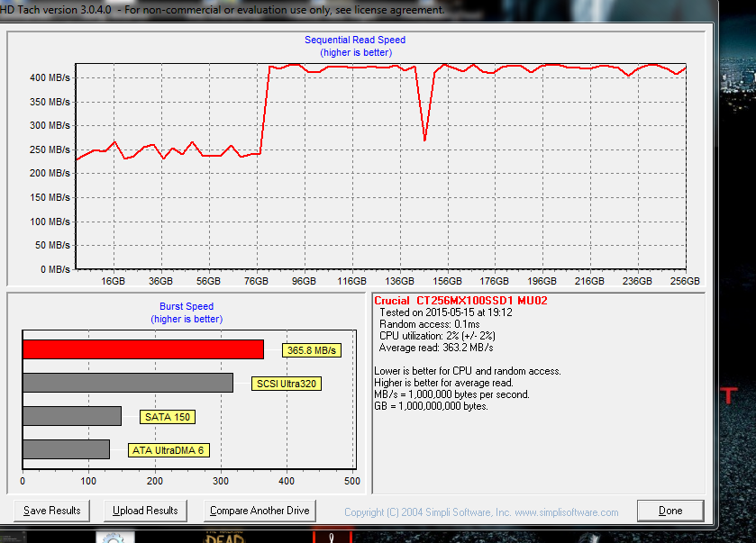Viewport: 756px width, 543px height.
Task: Click the 156GB x-axis label
Action: tap(447, 281)
